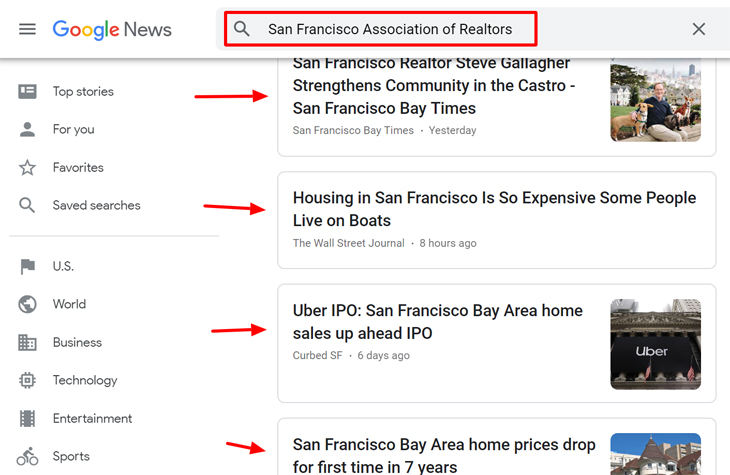Viewport: 730px width, 475px height.
Task: Click the Curbed SF source label
Action: tap(317, 355)
